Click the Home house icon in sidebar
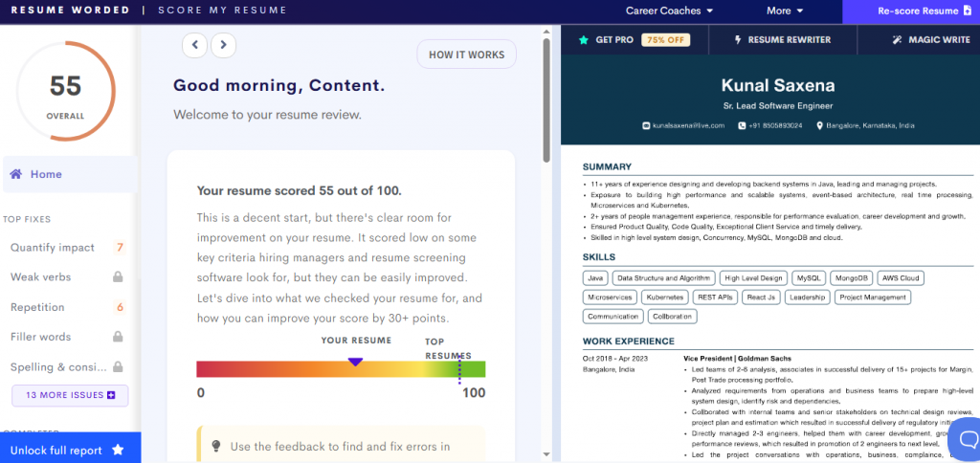980x463 pixels. tap(16, 174)
